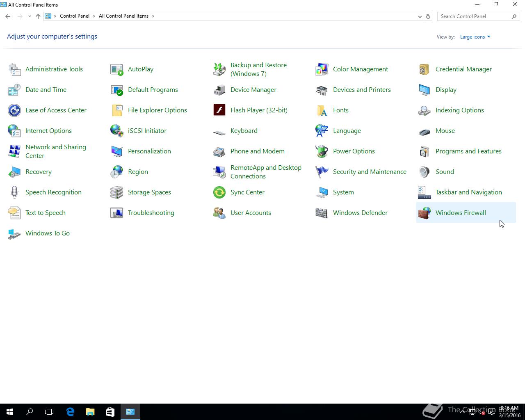Click the Fonts folder icon
This screenshot has height=420, width=525.
click(322, 110)
